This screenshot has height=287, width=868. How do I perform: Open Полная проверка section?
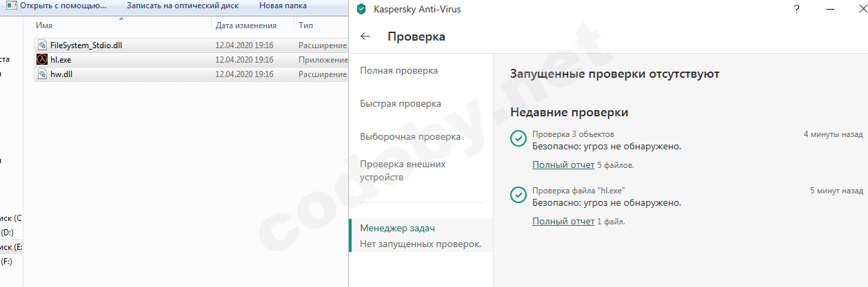point(398,71)
